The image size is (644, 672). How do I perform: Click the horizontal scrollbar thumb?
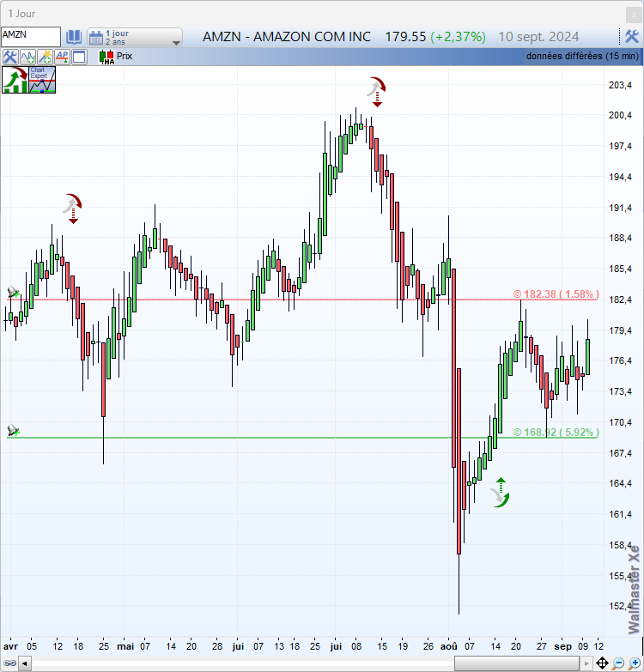coord(518,664)
